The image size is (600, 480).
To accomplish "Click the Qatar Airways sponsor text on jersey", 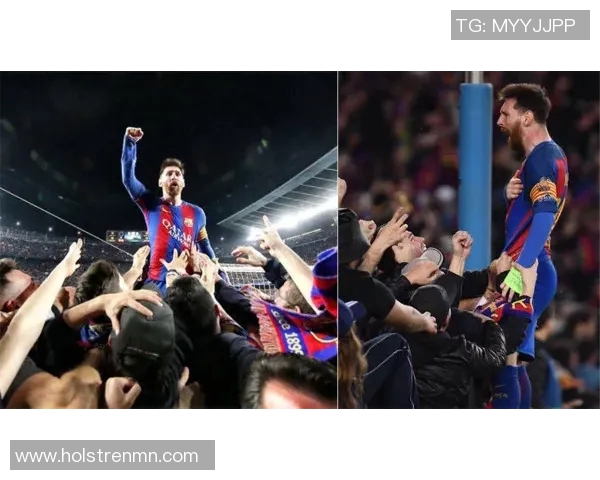I will tap(177, 233).
